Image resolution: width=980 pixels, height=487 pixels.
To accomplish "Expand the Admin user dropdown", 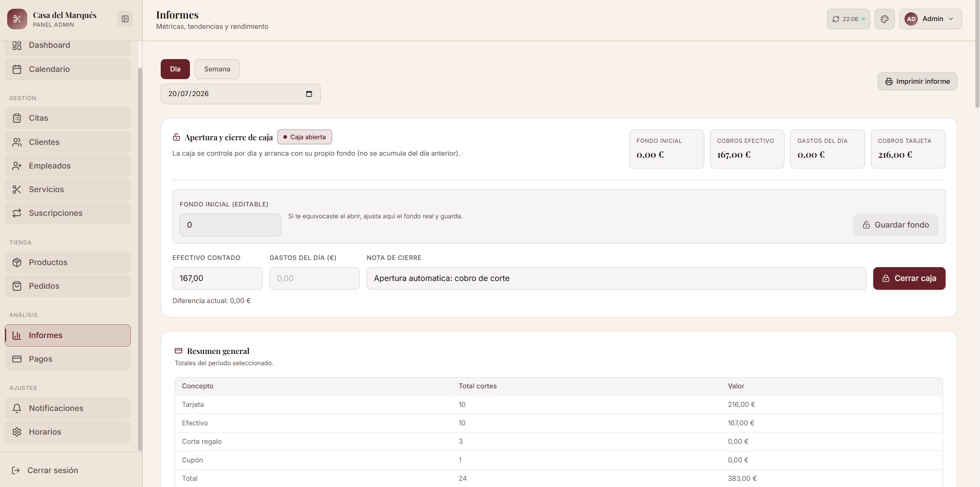I will [930, 19].
